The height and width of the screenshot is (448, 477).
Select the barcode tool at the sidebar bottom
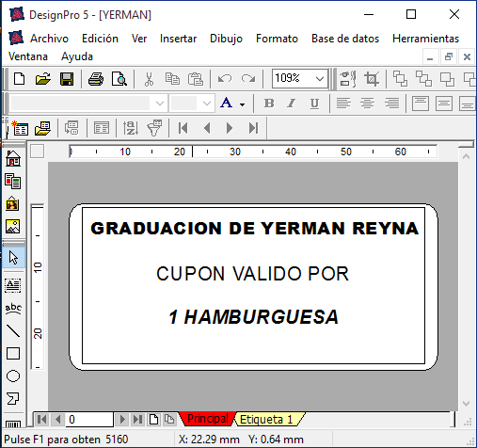click(x=13, y=424)
